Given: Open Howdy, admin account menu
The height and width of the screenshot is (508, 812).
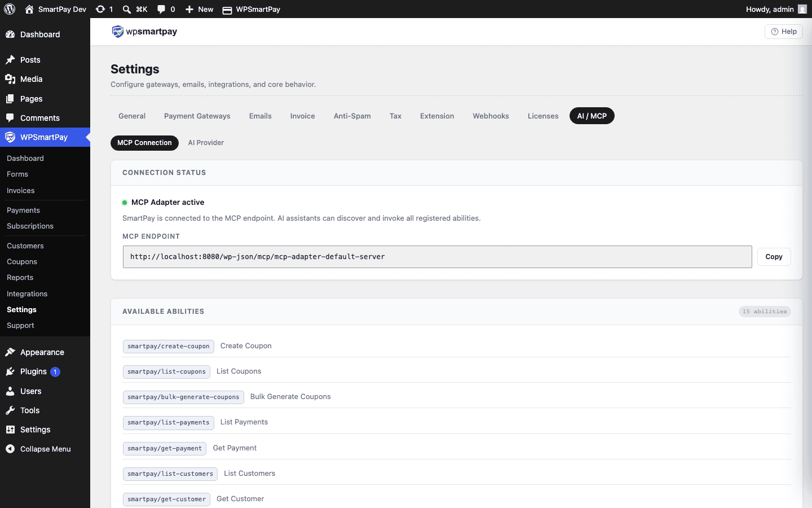Looking at the screenshot, I should click(x=776, y=9).
